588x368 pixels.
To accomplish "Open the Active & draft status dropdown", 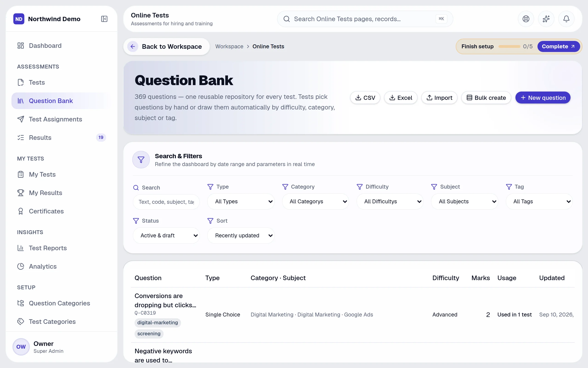I will [166, 236].
